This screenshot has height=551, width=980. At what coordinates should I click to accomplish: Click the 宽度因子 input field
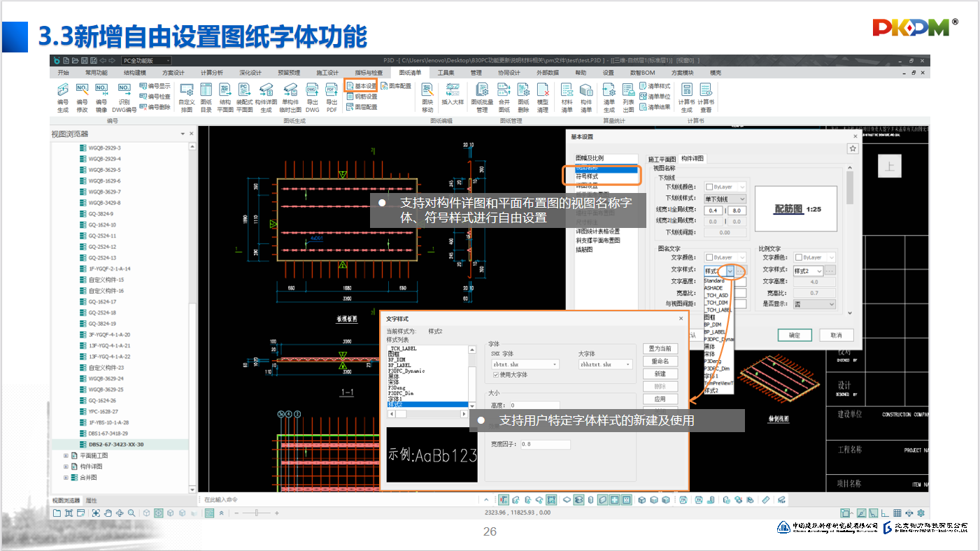544,444
